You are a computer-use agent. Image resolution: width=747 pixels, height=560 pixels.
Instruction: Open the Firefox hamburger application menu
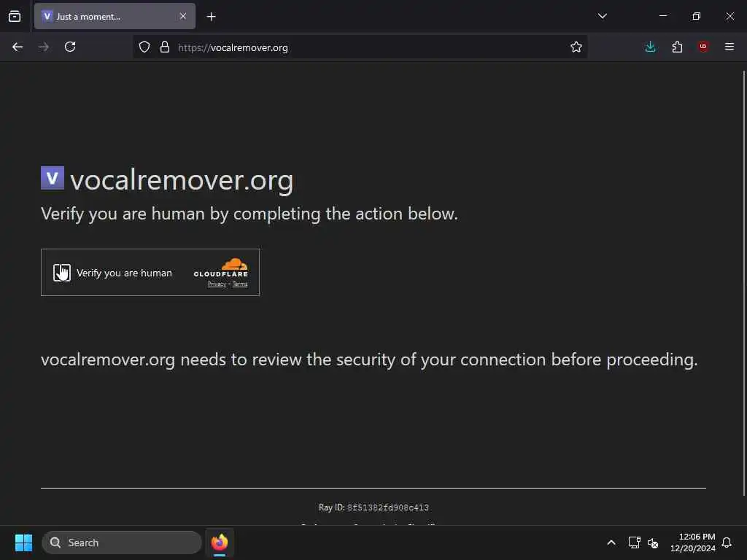pyautogui.click(x=729, y=47)
